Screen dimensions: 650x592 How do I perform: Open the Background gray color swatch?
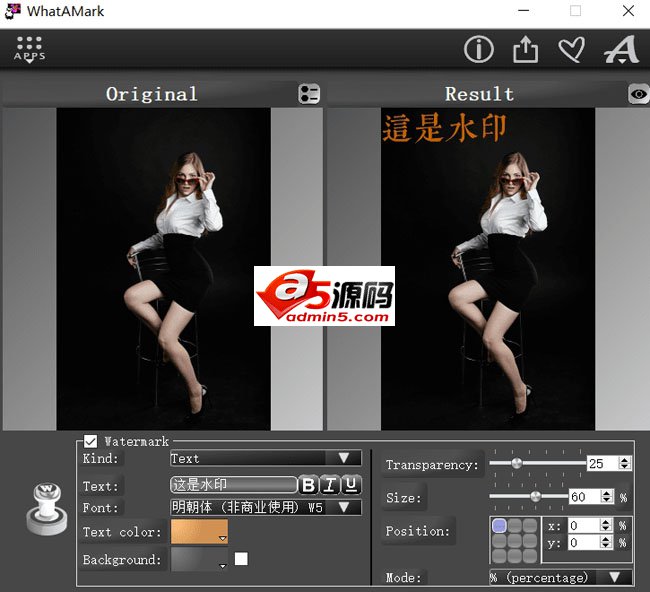point(199,559)
